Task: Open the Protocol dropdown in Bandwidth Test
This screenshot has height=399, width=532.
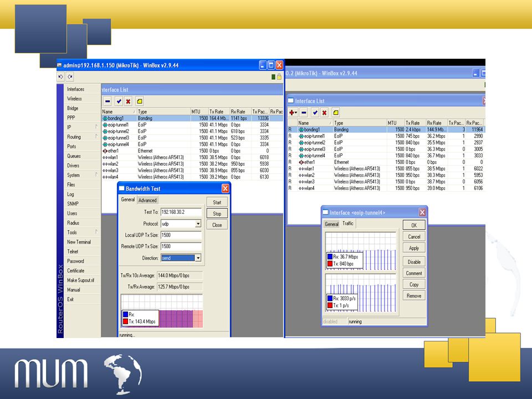Action: click(x=198, y=224)
